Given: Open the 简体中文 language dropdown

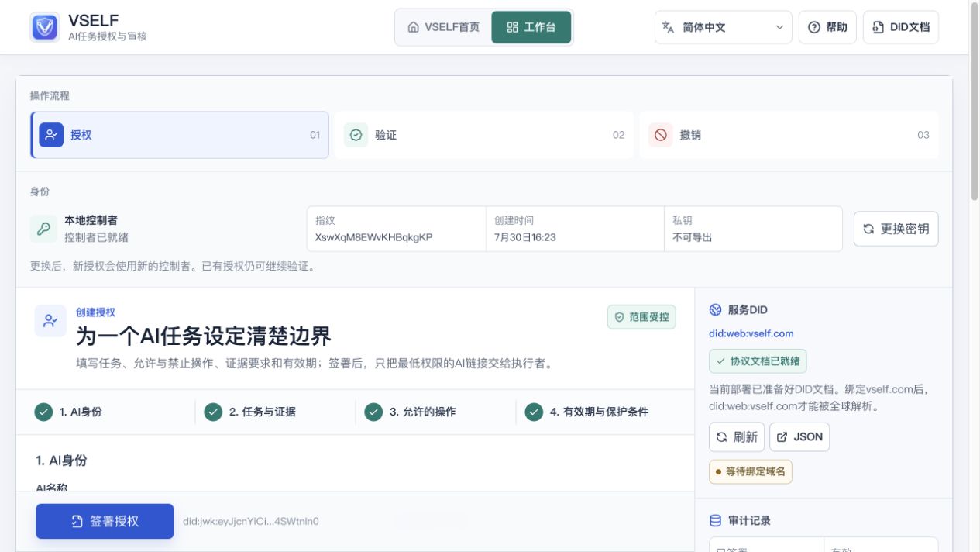Looking at the screenshot, I should 724,27.
